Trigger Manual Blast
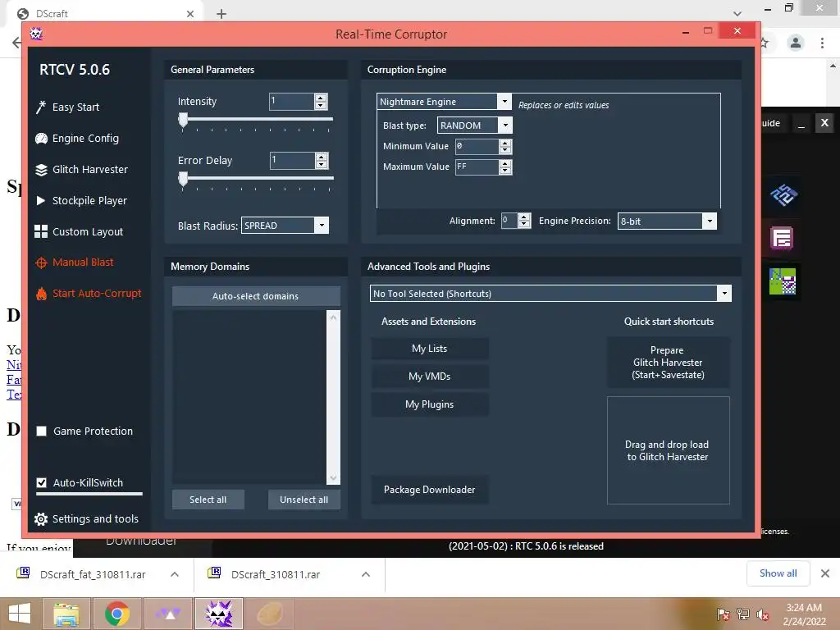The image size is (840, 630). (x=83, y=262)
